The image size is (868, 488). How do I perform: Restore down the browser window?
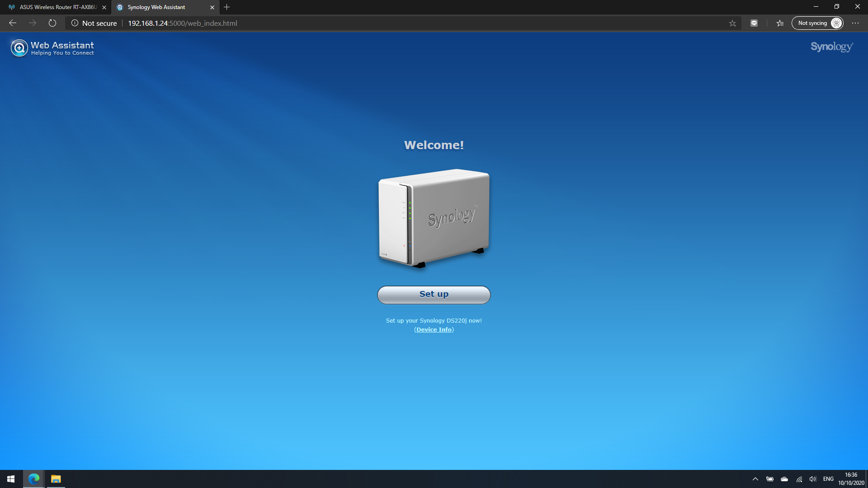coord(837,7)
